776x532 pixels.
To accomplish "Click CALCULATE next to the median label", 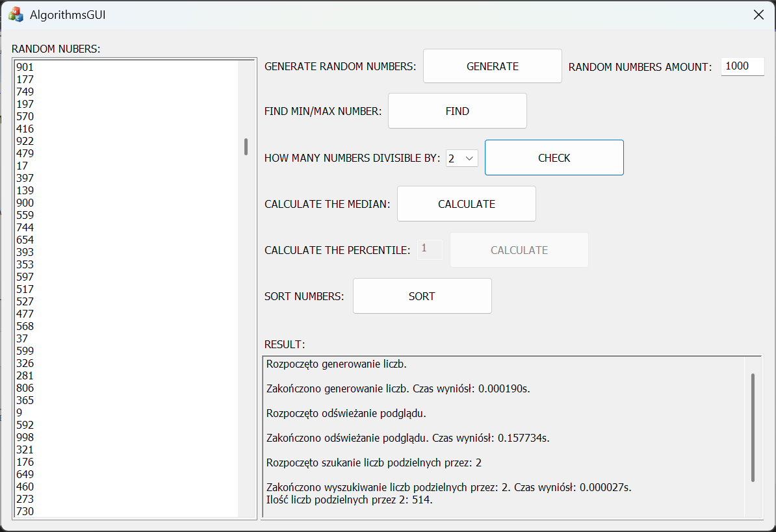I will click(466, 204).
